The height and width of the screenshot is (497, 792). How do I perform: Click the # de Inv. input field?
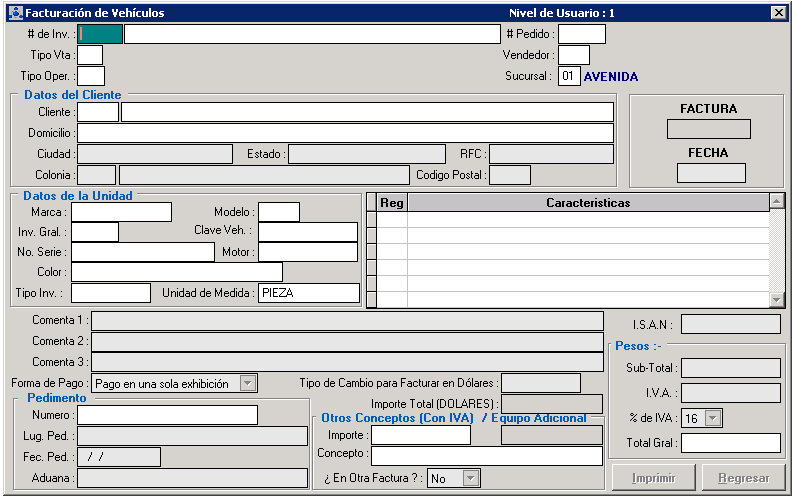coord(100,34)
